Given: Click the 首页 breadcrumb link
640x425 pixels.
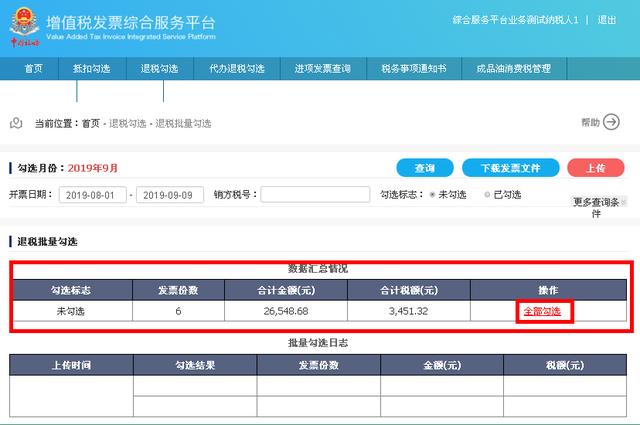Looking at the screenshot, I should click(91, 123).
